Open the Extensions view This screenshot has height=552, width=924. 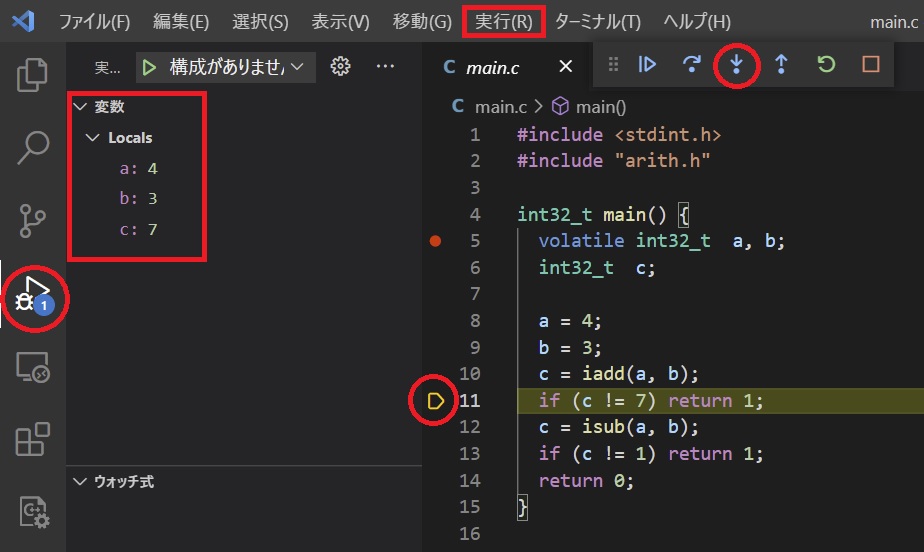pyautogui.click(x=32, y=439)
